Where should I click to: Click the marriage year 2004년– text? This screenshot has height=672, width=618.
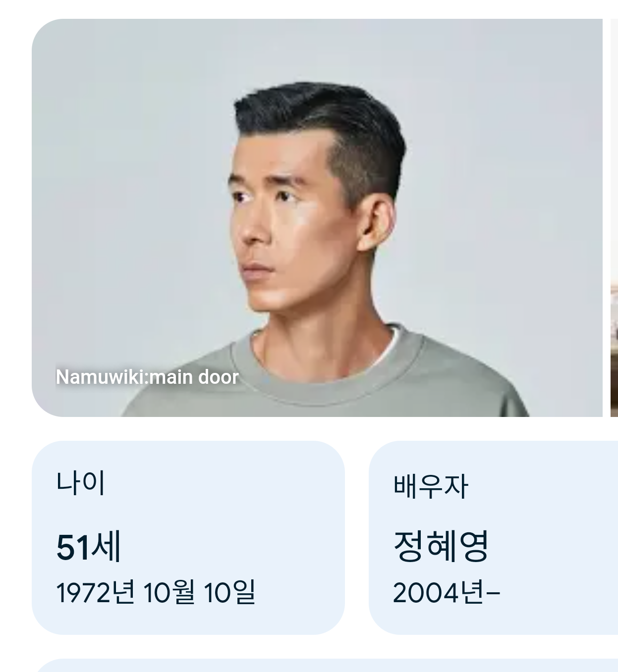446,592
